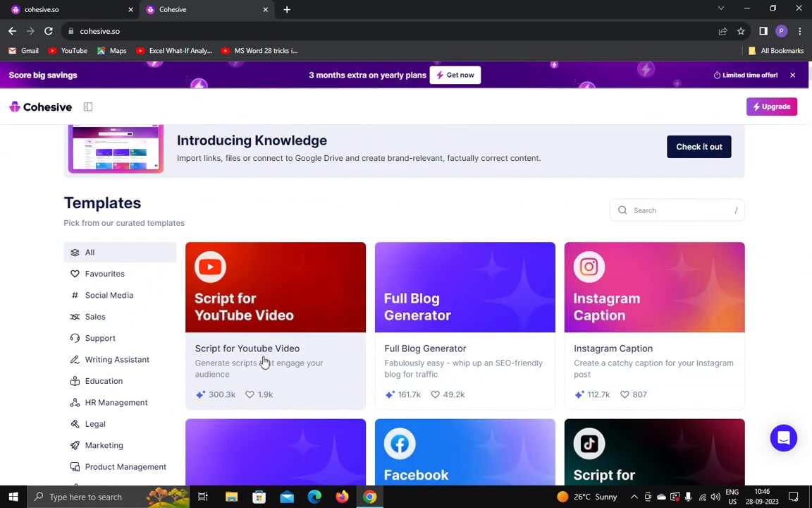812x508 pixels.
Task: Open the Chrome profile avatar
Action: [782, 31]
